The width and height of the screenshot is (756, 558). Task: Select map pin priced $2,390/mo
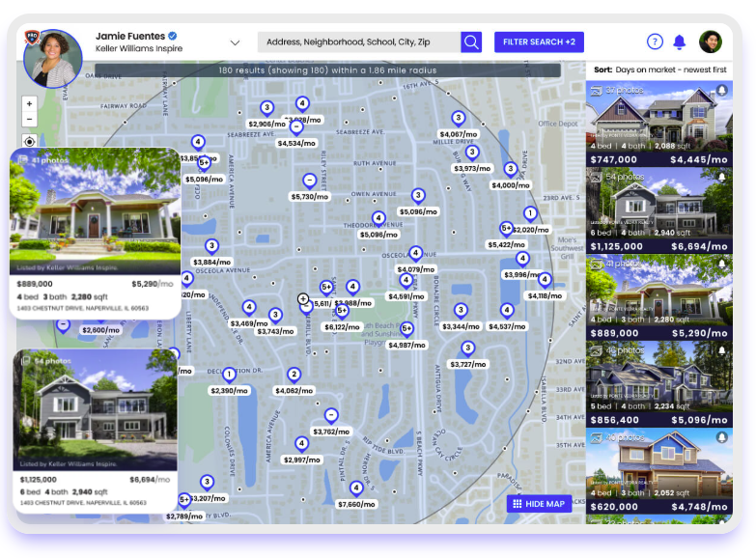229,375
